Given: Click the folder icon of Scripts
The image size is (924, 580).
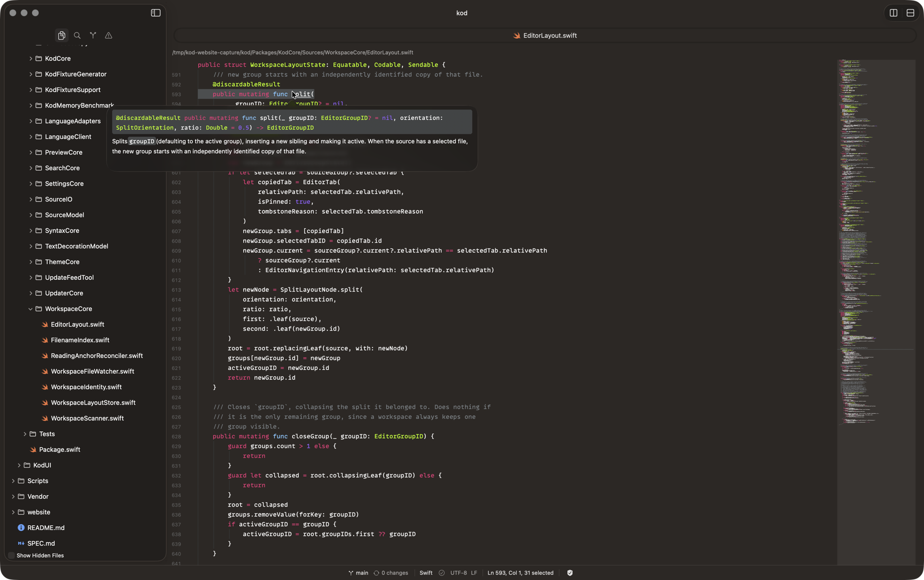Looking at the screenshot, I should point(21,481).
